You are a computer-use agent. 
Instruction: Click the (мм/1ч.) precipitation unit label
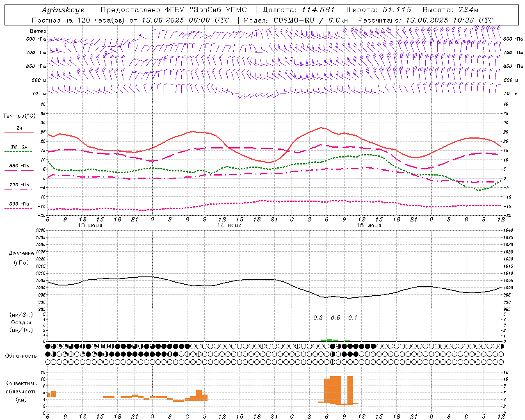tap(21, 330)
